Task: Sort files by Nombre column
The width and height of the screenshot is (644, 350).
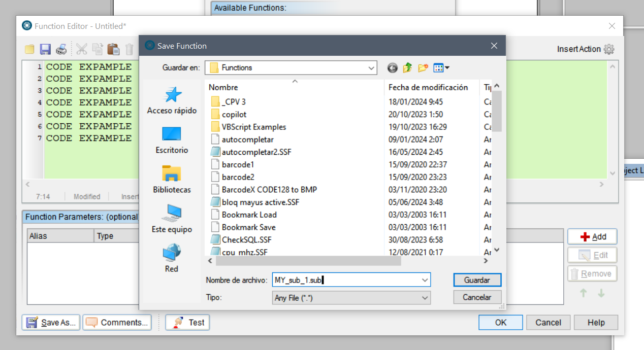Action: tap(295, 87)
